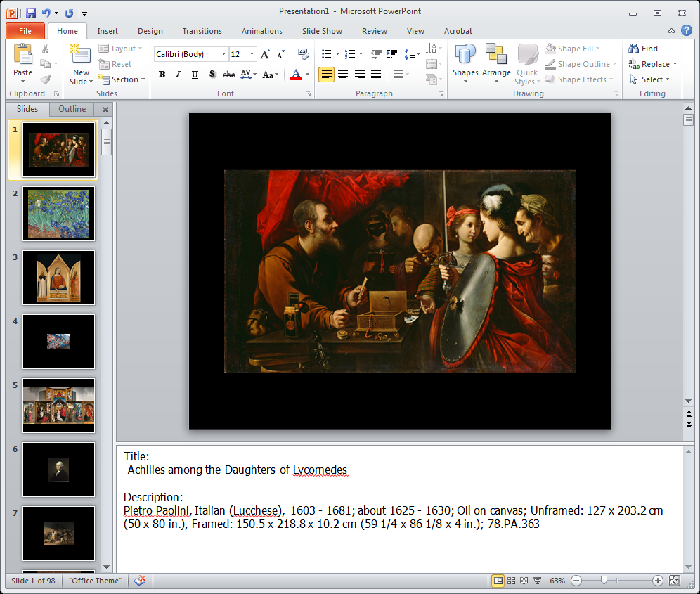700x594 pixels.
Task: Switch to the Outline pane tab
Action: coord(72,109)
